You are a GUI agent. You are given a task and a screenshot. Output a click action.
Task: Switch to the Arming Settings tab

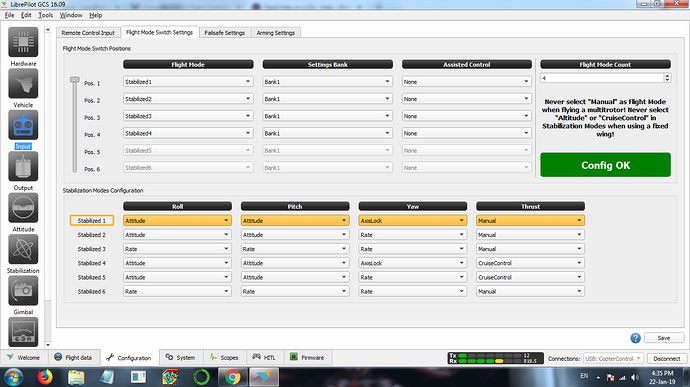275,33
